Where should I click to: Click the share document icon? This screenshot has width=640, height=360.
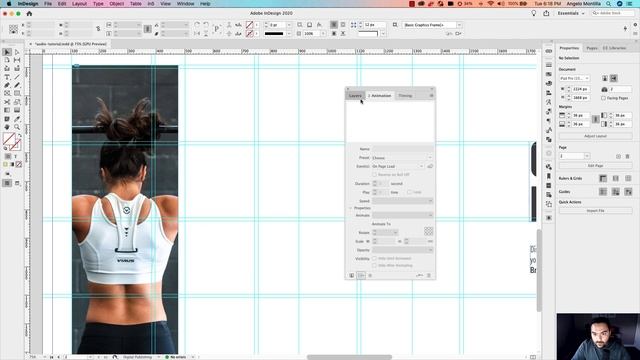coord(546,13)
